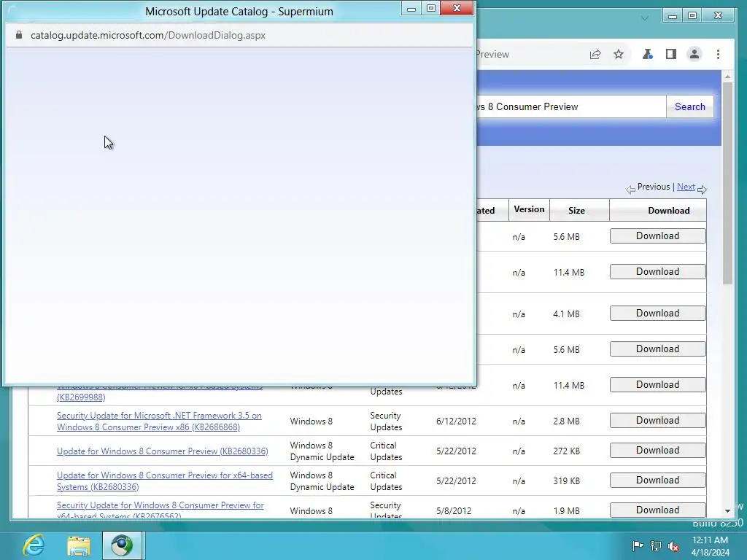Open the three-dot browser menu
This screenshot has height=560, width=747.
click(x=718, y=54)
